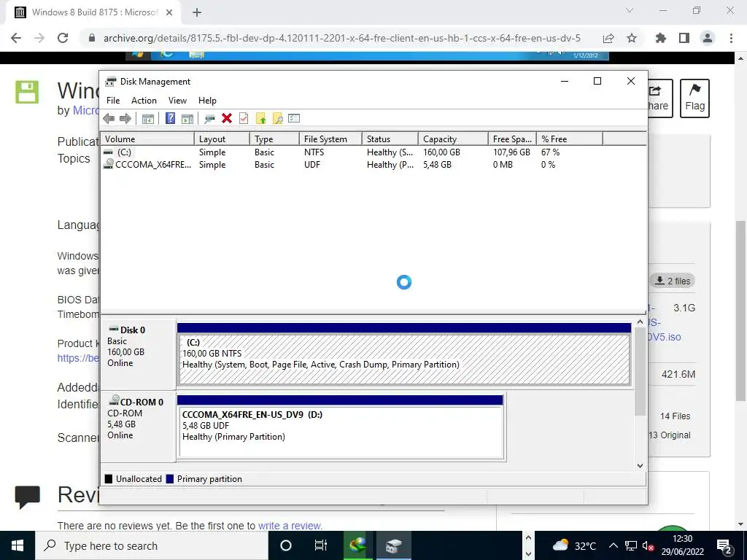747x560 pixels.
Task: Open the blue Help question mark icon
Action: 170,119
